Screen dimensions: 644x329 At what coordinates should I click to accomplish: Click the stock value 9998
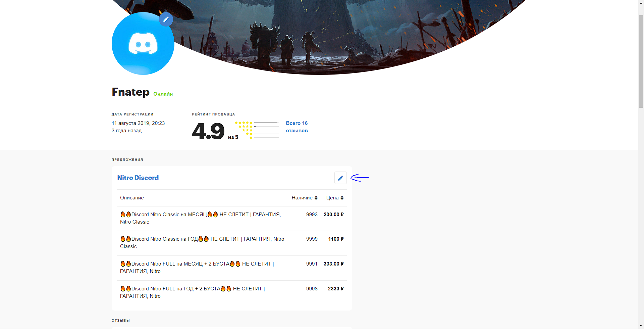tap(312, 289)
